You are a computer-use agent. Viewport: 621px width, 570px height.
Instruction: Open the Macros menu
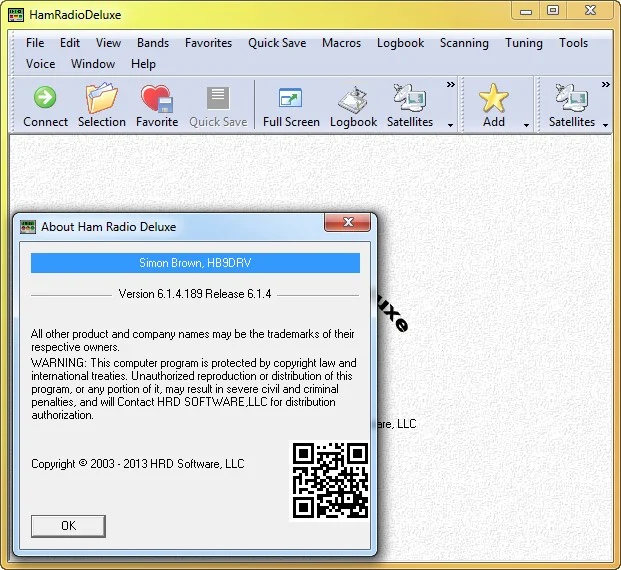click(341, 43)
